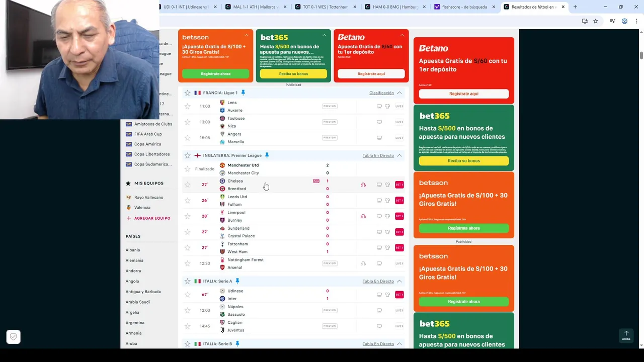644x362 pixels.
Task: Switch to the UDI 0-1 INT browser tab
Action: [186, 7]
